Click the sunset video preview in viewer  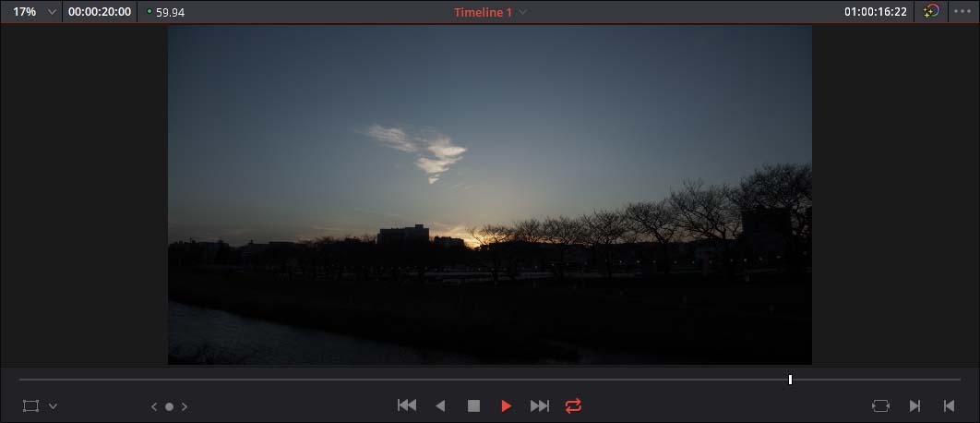click(x=489, y=195)
